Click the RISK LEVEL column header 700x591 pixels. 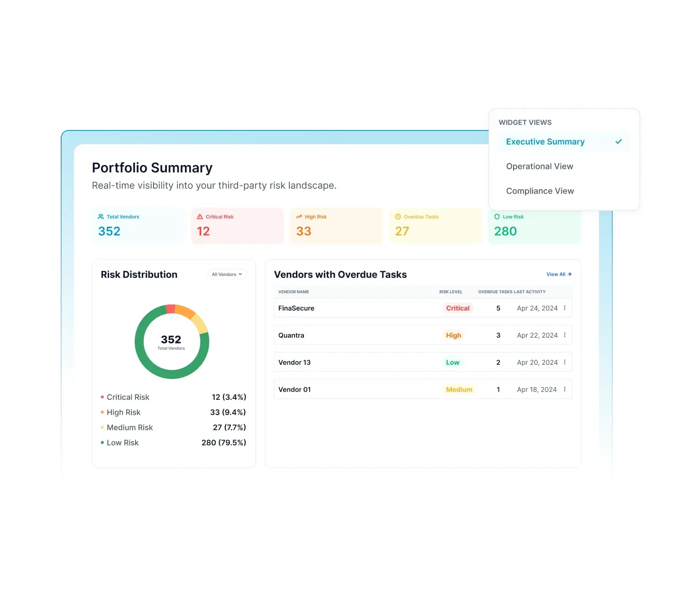(451, 292)
